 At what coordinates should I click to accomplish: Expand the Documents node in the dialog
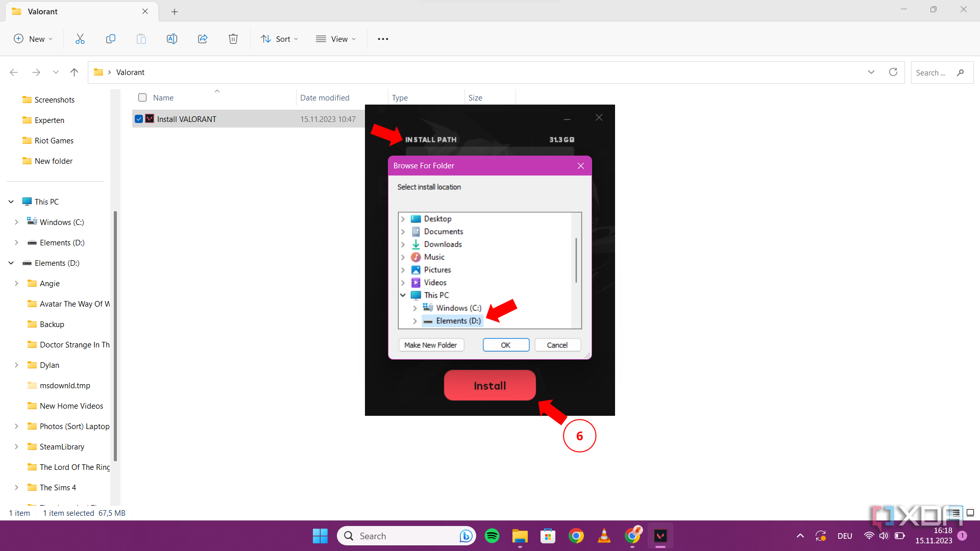(x=403, y=232)
